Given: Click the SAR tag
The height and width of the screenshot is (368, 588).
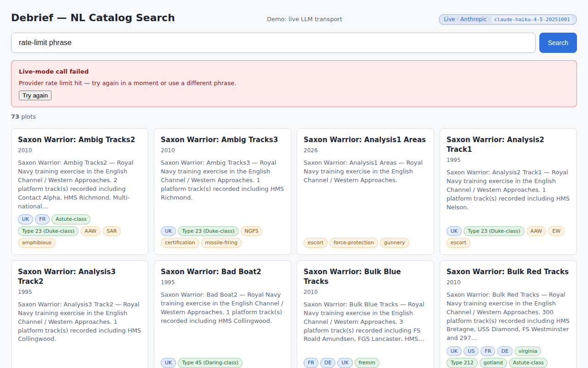Looking at the screenshot, I should pyautogui.click(x=112, y=231).
